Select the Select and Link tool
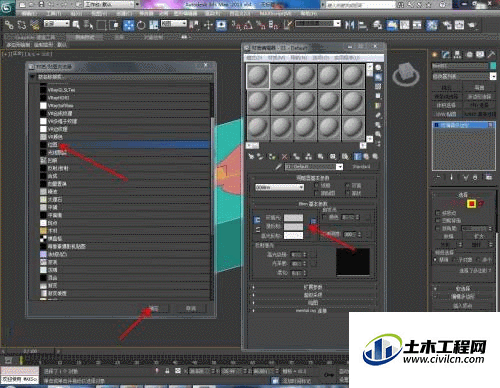The width and height of the screenshot is (500, 388). tap(9, 25)
